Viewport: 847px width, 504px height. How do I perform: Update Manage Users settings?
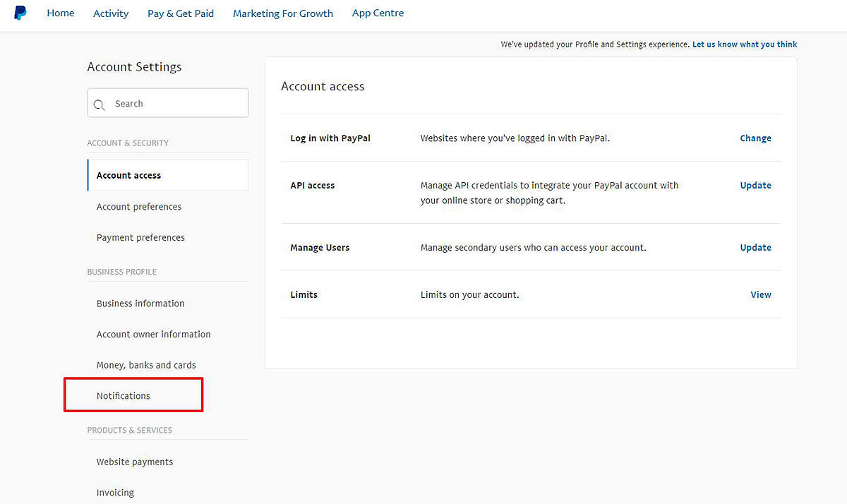click(755, 247)
